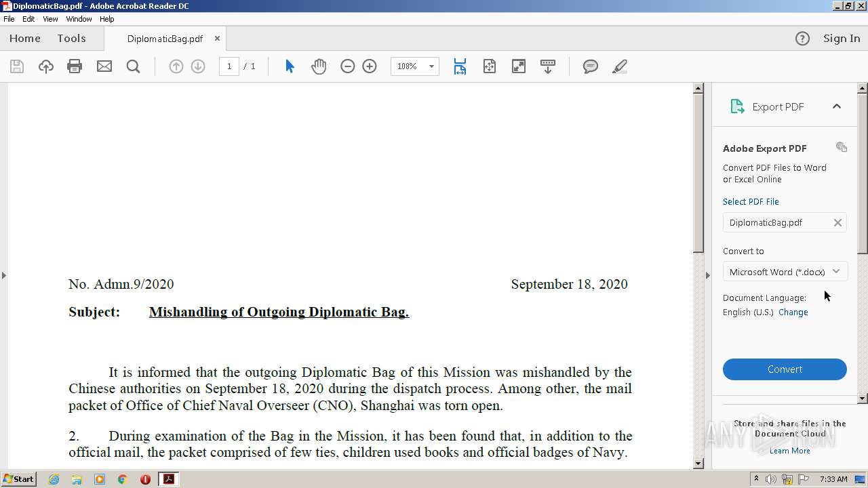The width and height of the screenshot is (868, 488).
Task: Click the taskbar clock showing 7:33 AM
Action: [x=833, y=479]
